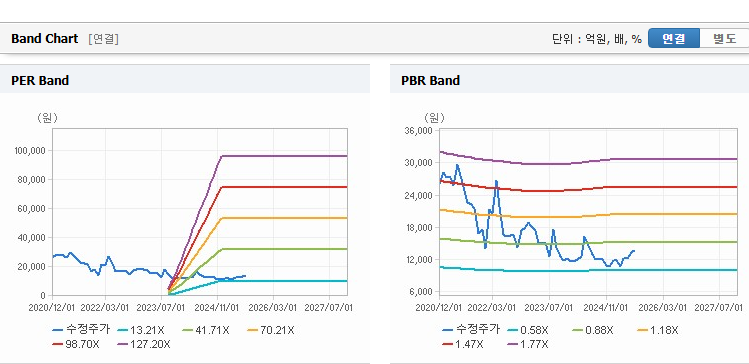749x364 pixels.
Task: Click the PER Band 수정주가 legend entry
Action: point(81,330)
